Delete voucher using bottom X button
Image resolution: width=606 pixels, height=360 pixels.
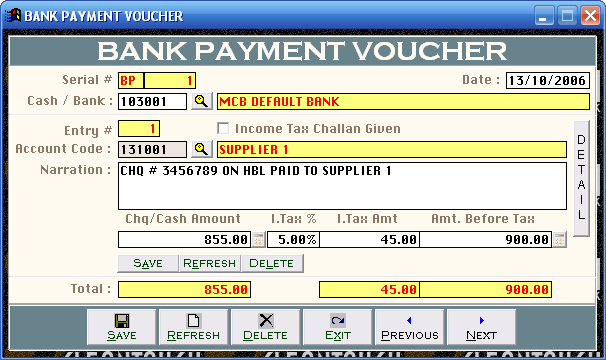tap(265, 327)
